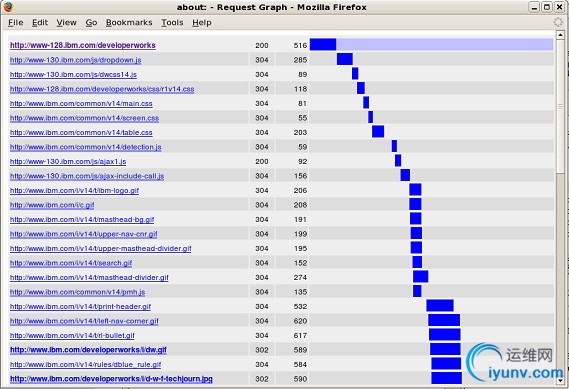Open the left-nav-corner.gif link
This screenshot has height=389, width=569.
[x=84, y=321]
